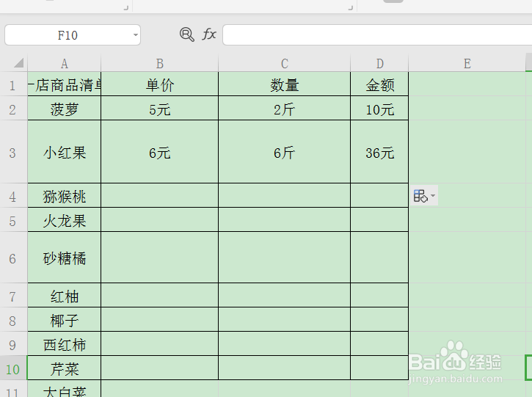Select row 7 header
The image size is (532, 397).
[13, 296]
